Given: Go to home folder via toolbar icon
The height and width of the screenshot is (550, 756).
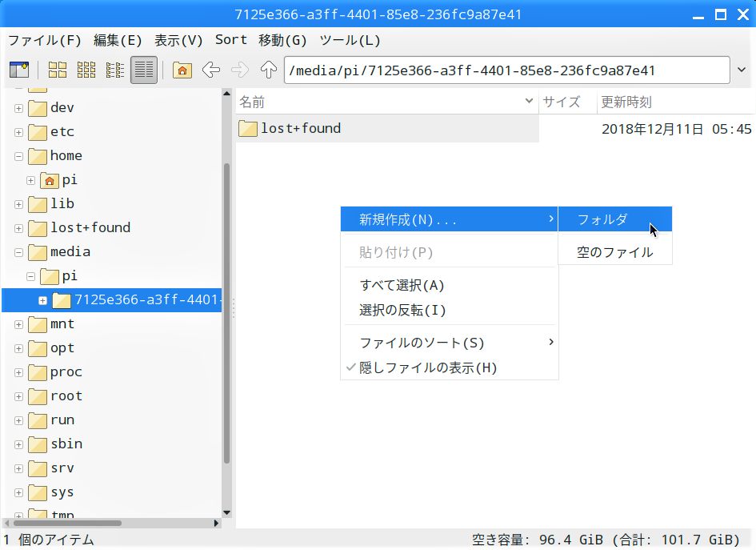Looking at the screenshot, I should click(182, 70).
